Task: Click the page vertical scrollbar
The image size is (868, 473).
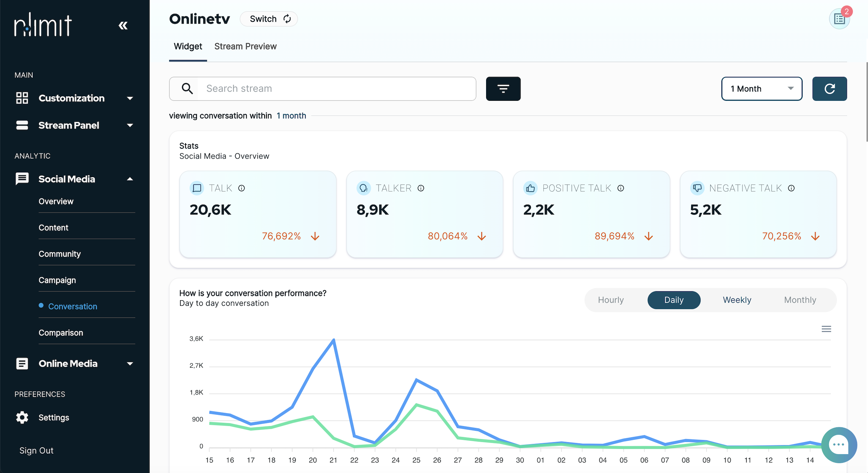Action: pos(867,102)
